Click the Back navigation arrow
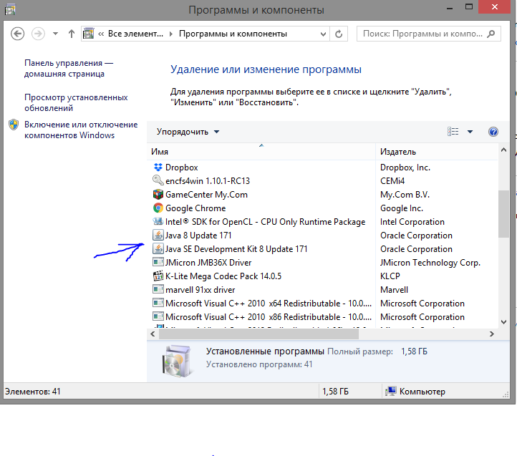 (x=17, y=34)
